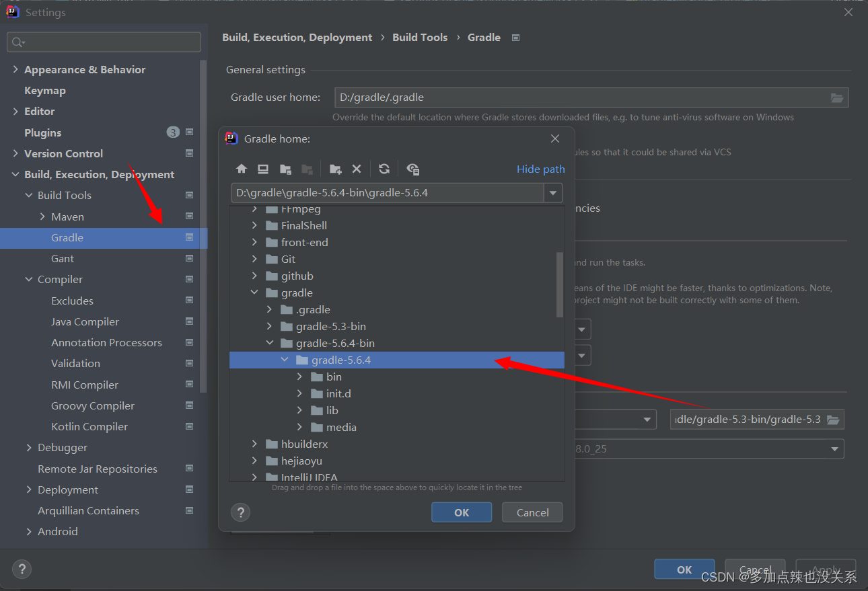Click the Gradle home dialog tree scrollbar

(560, 284)
